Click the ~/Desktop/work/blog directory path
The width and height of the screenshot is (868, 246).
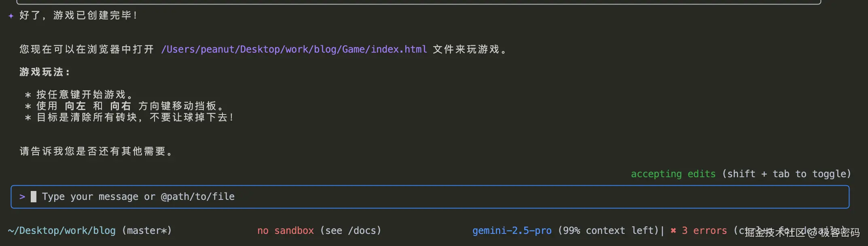[x=61, y=231]
